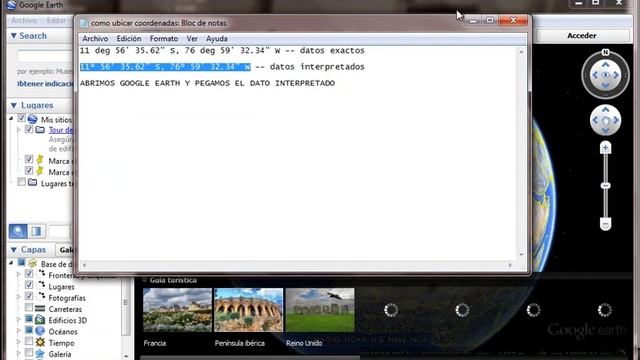Click the Lugares temporales folder icon
Screen dimensions: 640x360
coord(32,182)
